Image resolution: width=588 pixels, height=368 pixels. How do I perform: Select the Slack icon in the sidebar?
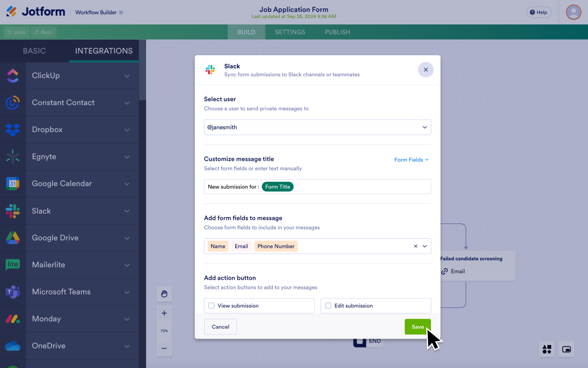pyautogui.click(x=13, y=211)
